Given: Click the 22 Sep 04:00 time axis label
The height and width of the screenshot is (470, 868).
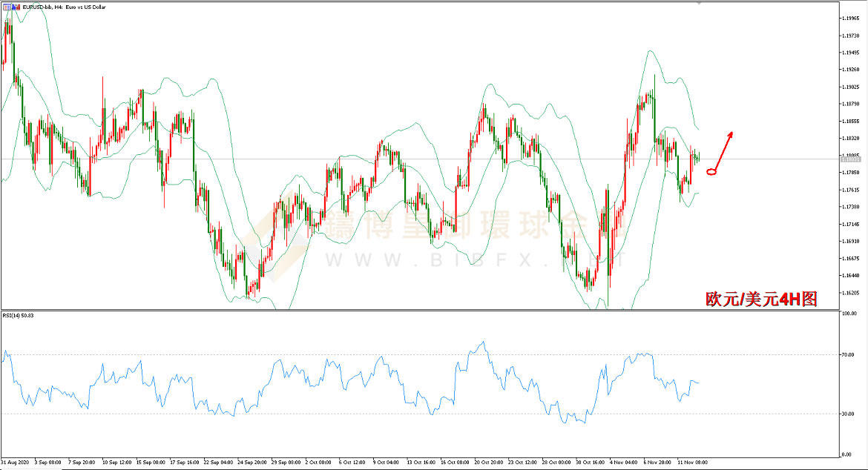Looking at the screenshot, I should click(219, 462).
